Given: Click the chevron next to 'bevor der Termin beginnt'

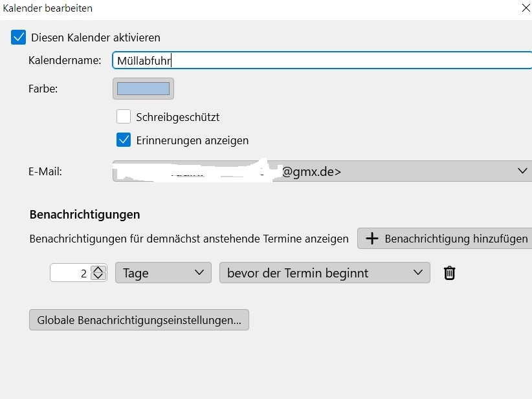Looking at the screenshot, I should (x=417, y=273).
